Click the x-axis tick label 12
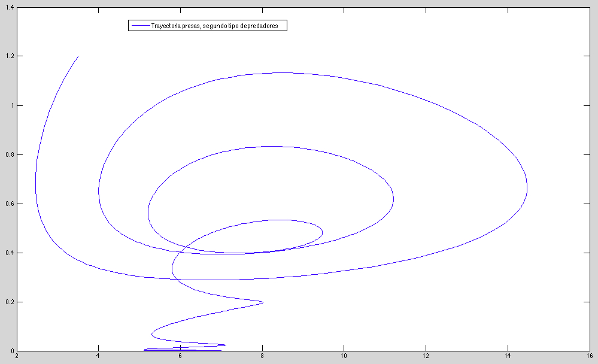The image size is (598, 364). click(x=426, y=357)
